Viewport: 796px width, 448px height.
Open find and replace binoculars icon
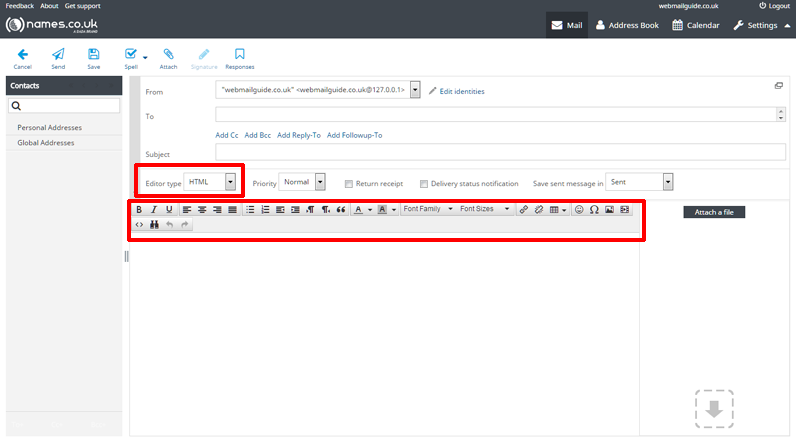coord(154,225)
